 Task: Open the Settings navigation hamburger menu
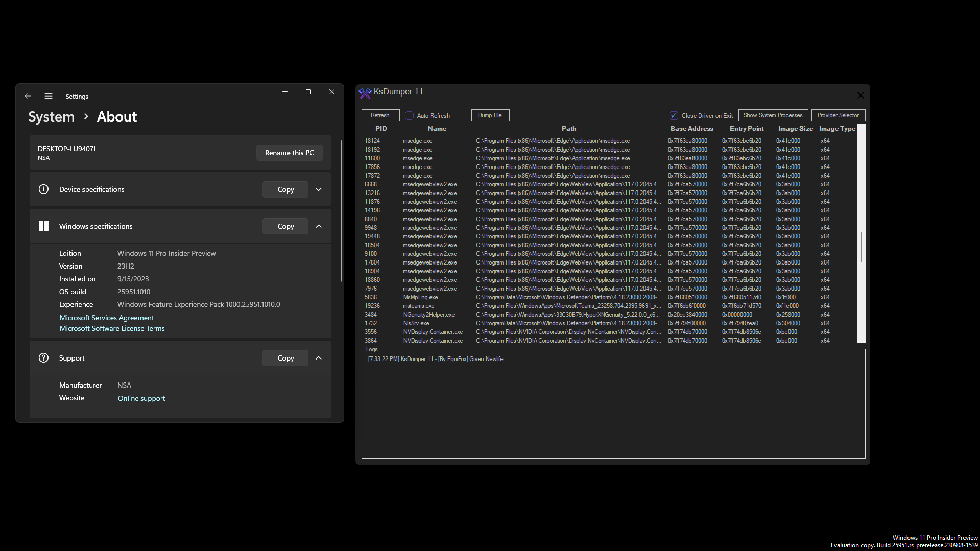[x=48, y=96]
